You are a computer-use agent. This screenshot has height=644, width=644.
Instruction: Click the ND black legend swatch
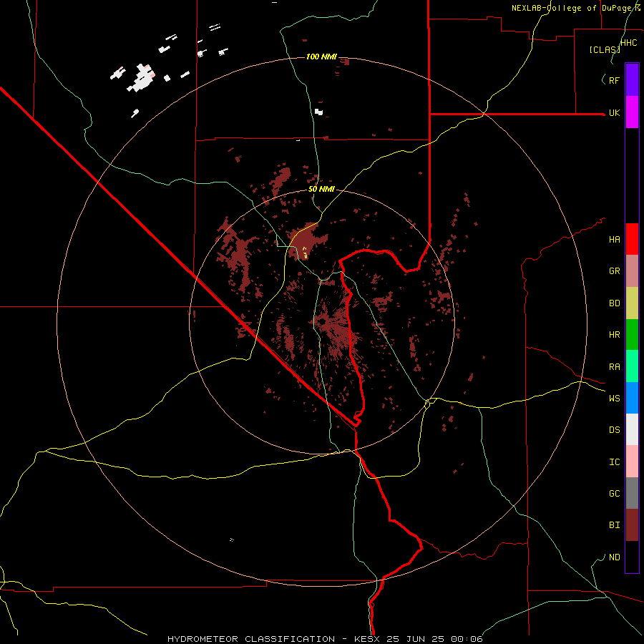coord(632,557)
